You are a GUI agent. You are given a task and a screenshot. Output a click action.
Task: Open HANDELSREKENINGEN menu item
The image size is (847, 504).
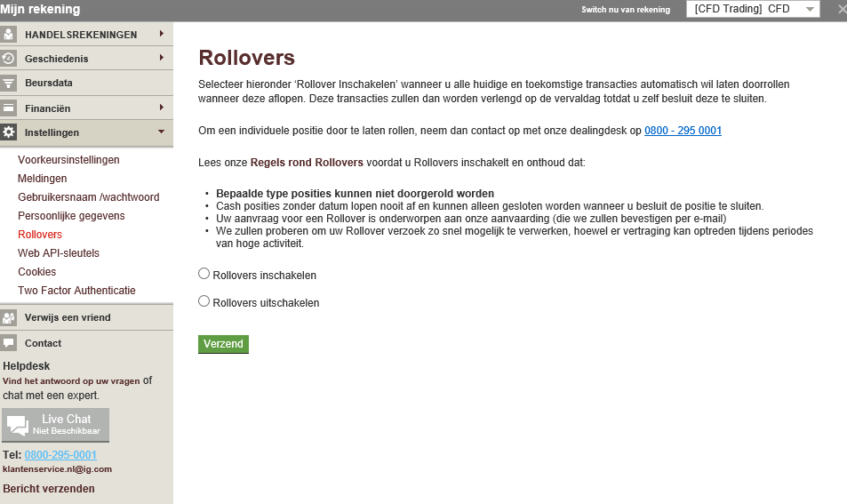86,34
